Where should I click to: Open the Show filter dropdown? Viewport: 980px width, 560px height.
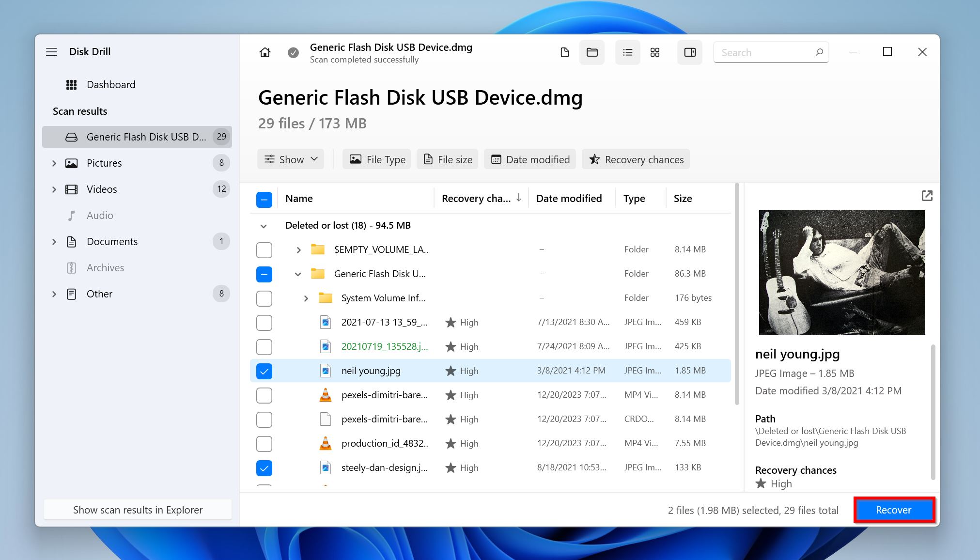click(x=292, y=159)
